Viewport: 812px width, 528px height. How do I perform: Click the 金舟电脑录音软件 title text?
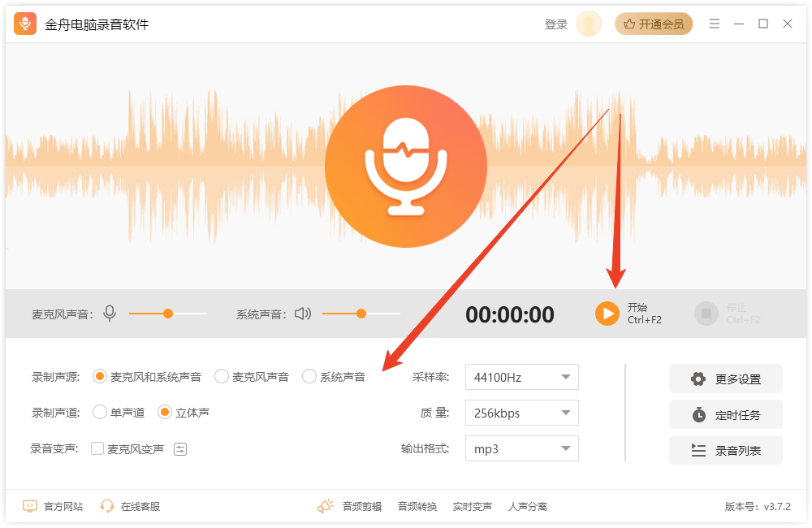pos(97,24)
